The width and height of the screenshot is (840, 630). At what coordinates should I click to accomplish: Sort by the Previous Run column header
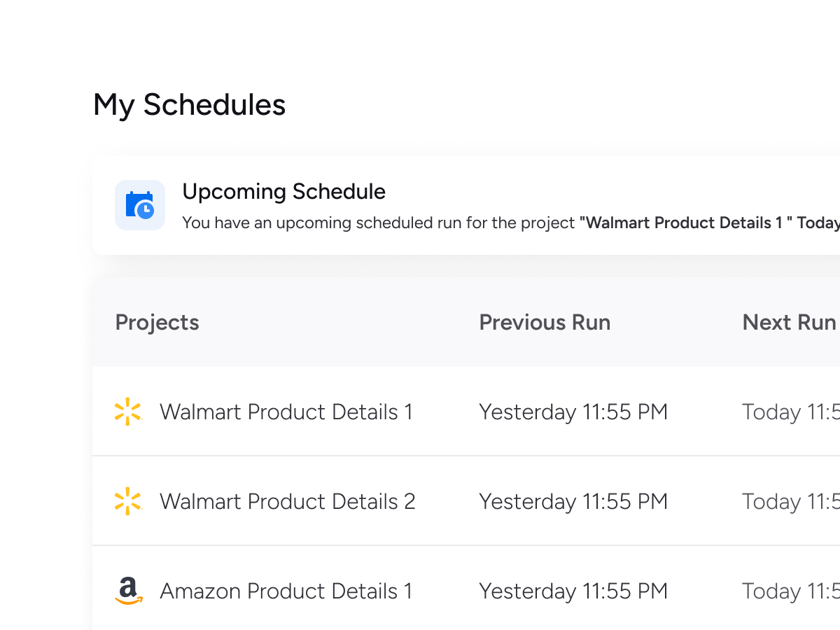pyautogui.click(x=545, y=322)
